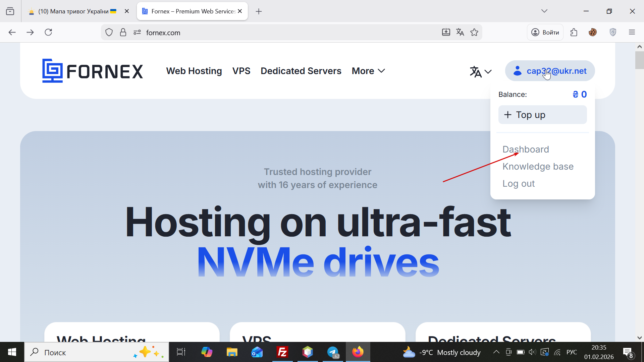Click the tracking protection shield icon
The height and width of the screenshot is (362, 644).
click(x=109, y=33)
